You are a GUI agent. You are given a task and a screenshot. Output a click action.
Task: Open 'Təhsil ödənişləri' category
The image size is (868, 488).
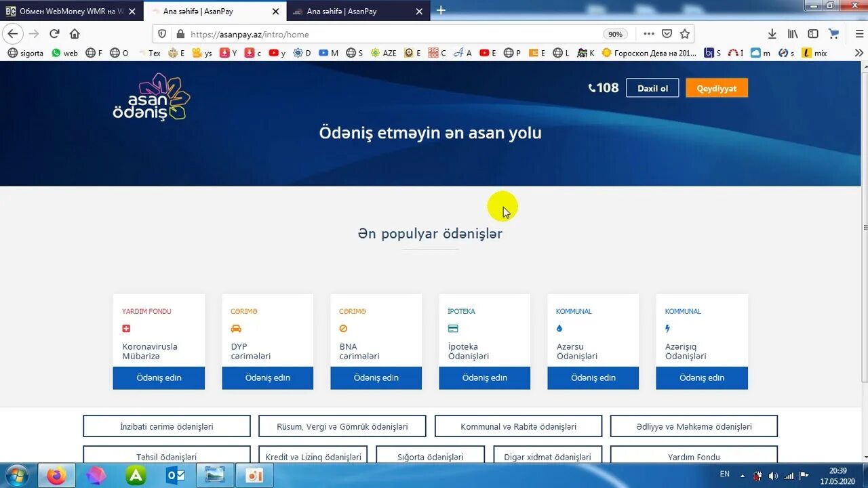tap(167, 455)
